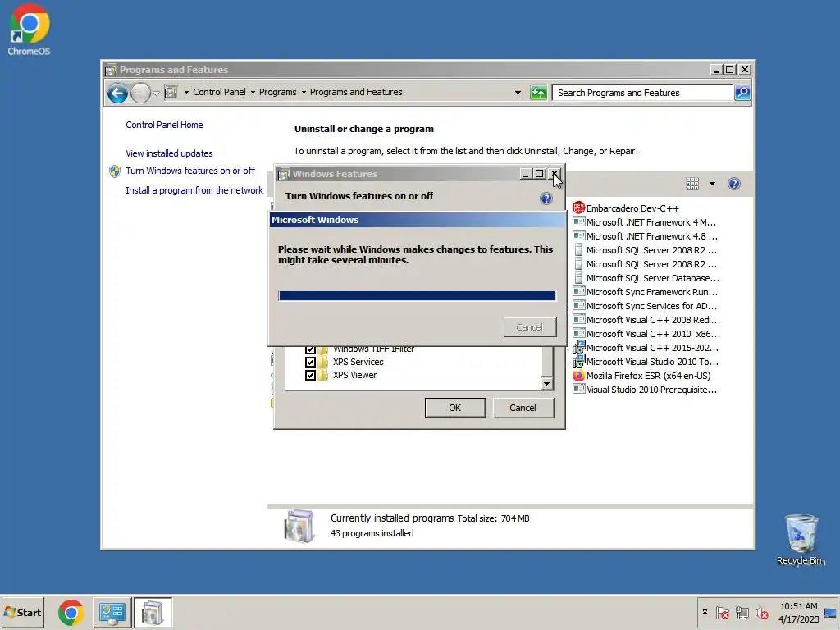Expand the arrow before Control Panel breadcrumb

click(x=186, y=92)
